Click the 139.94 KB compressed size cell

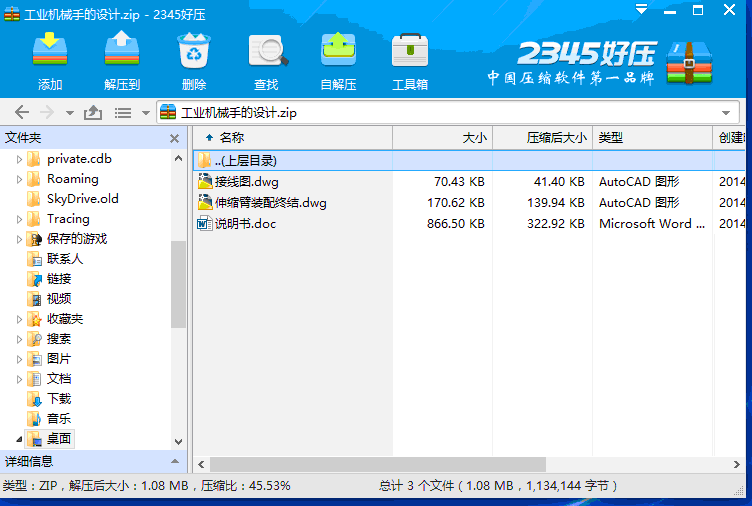tap(556, 203)
